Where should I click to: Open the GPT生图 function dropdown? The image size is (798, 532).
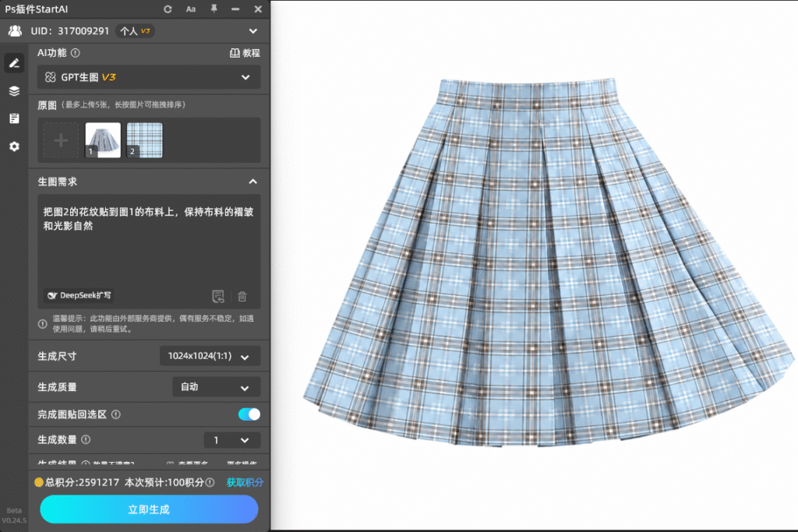coord(149,77)
